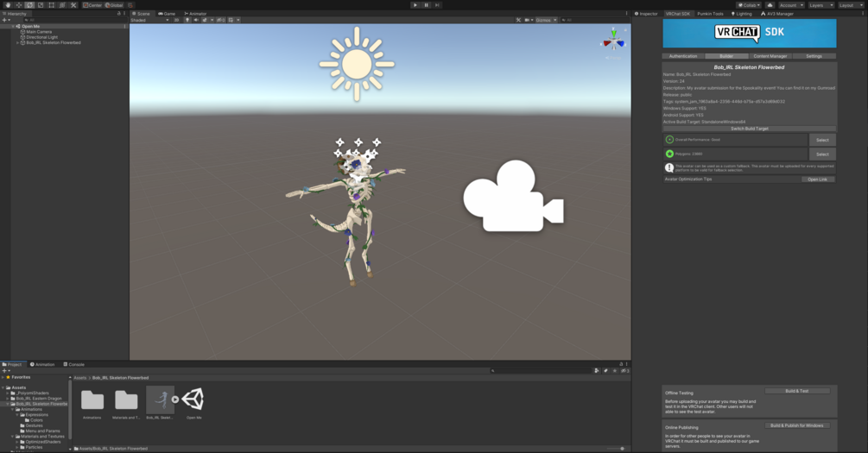Toggle Global handle rotation button

[x=114, y=5]
